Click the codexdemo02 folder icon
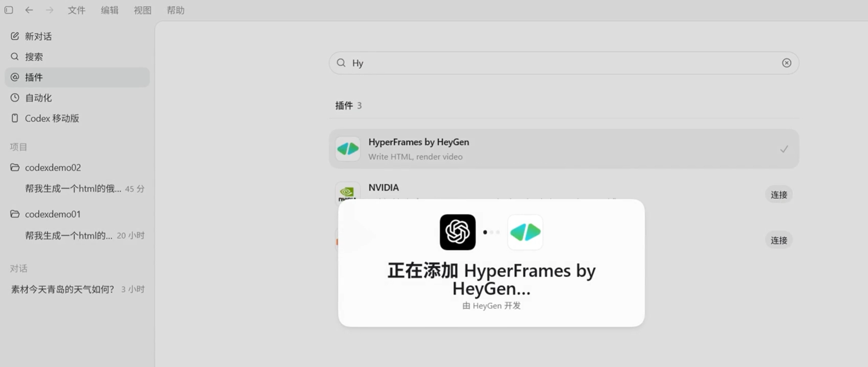Viewport: 868px width, 367px height. point(15,167)
